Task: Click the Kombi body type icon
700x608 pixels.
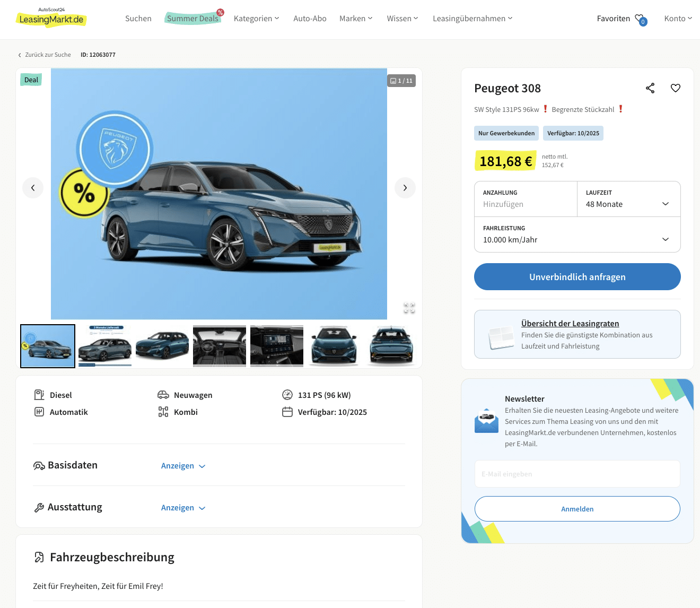Action: 163,412
